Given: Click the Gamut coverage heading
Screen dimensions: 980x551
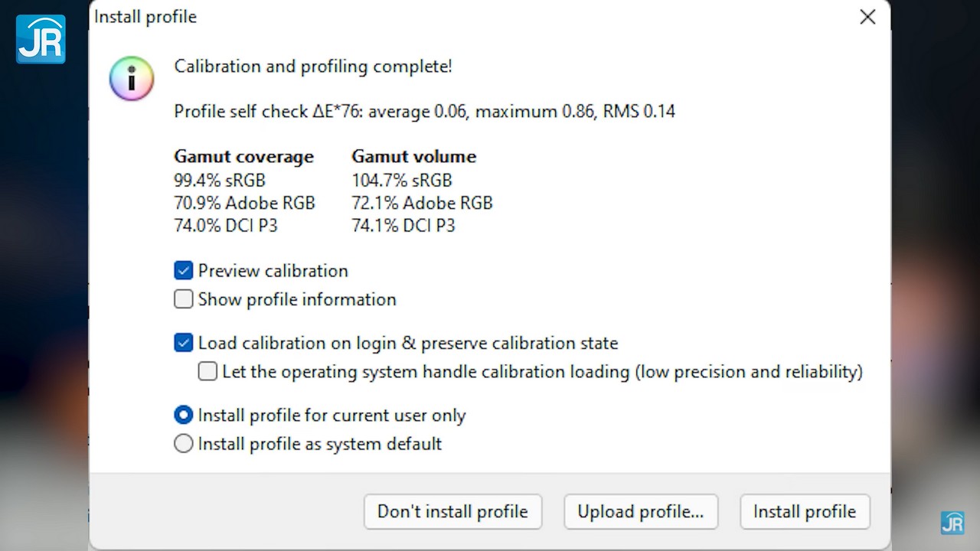Looking at the screenshot, I should coord(243,157).
